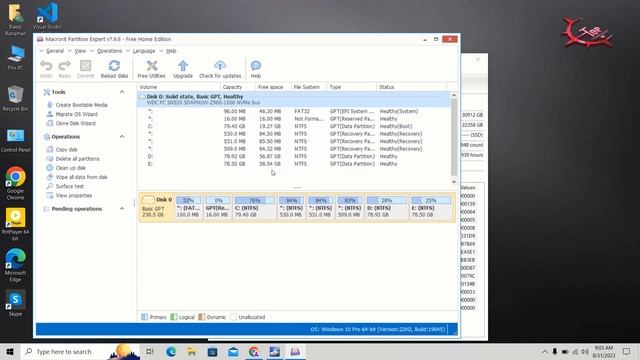Open Google Chrome desktop shortcut
640x360 pixels.
click(16, 183)
